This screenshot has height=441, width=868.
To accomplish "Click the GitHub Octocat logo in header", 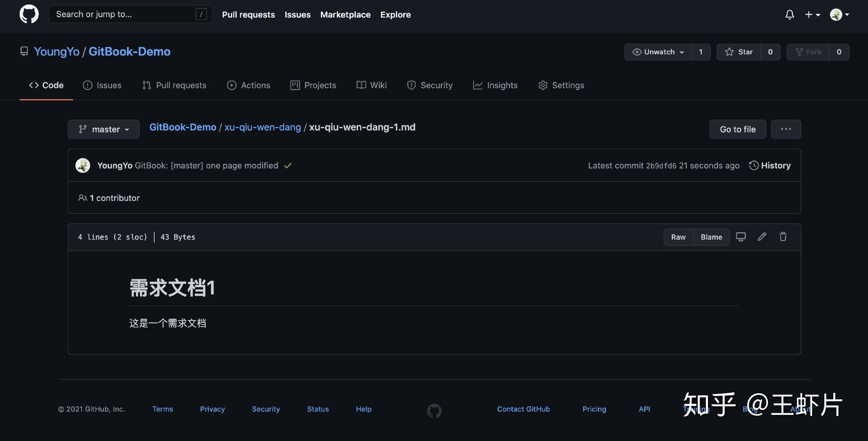I will click(x=29, y=14).
